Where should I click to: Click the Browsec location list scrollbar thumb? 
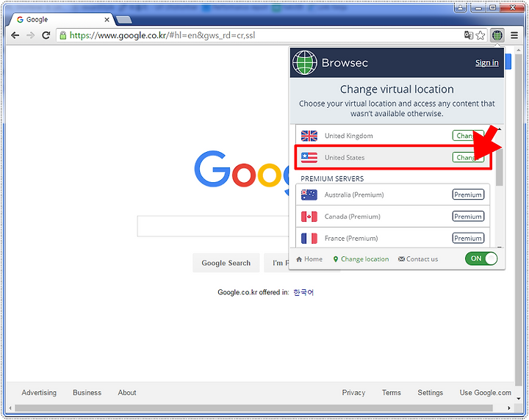coord(500,167)
